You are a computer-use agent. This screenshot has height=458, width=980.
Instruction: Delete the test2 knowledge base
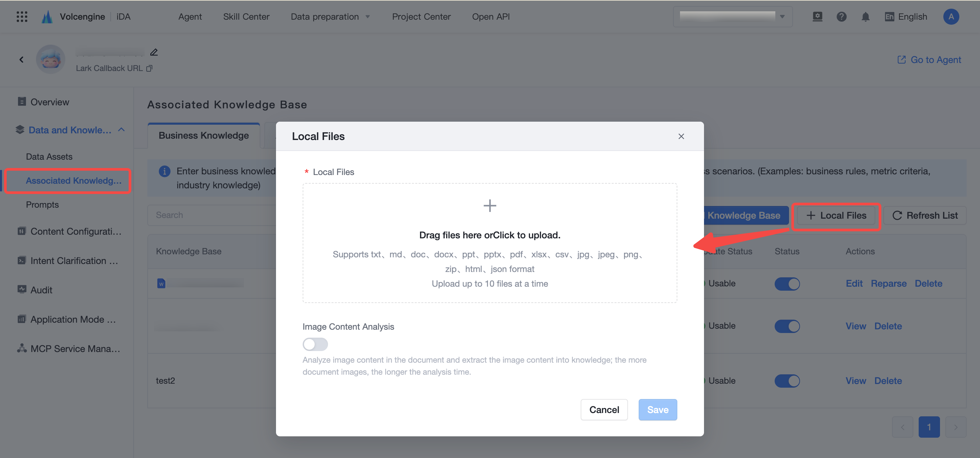(x=888, y=381)
